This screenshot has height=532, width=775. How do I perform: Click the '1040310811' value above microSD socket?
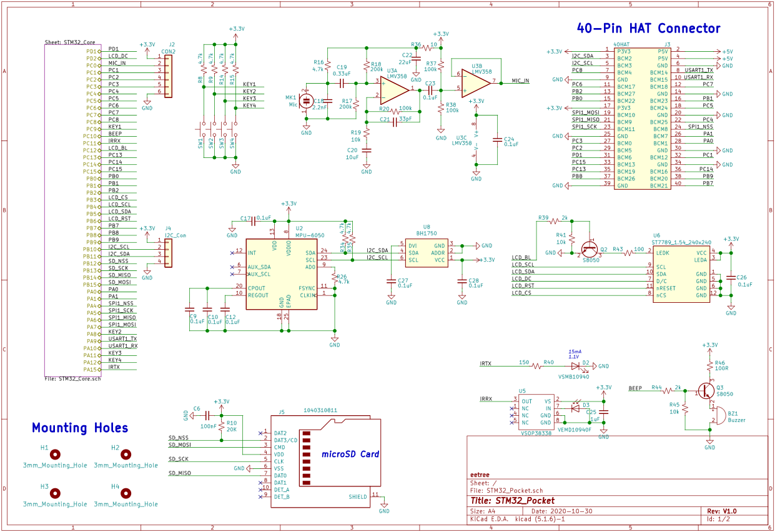tap(320, 411)
